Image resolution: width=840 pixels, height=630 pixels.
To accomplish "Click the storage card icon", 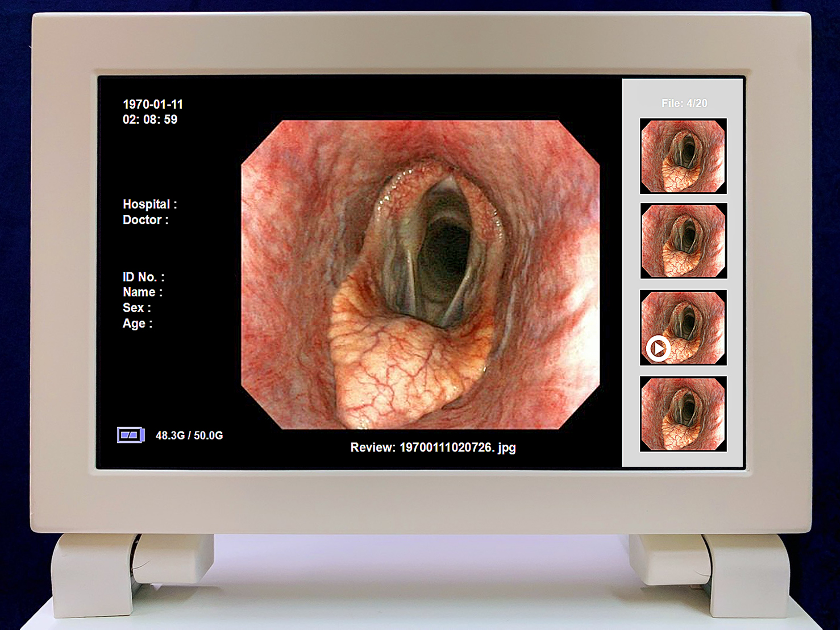I will (x=131, y=436).
